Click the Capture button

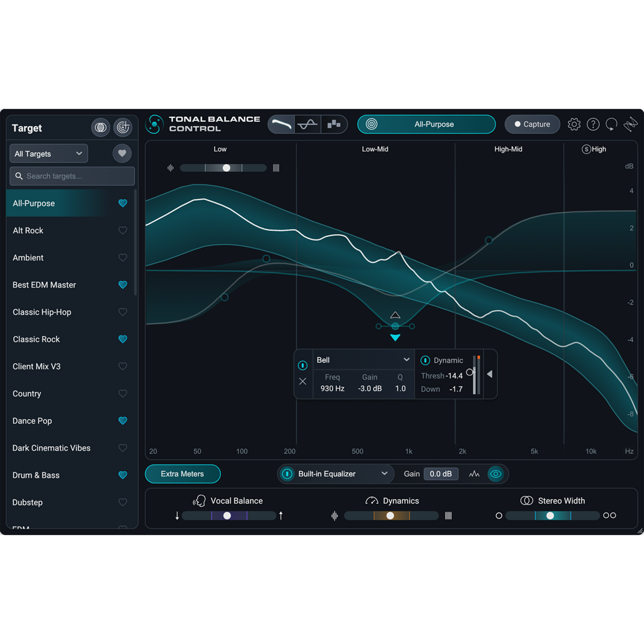(x=532, y=125)
